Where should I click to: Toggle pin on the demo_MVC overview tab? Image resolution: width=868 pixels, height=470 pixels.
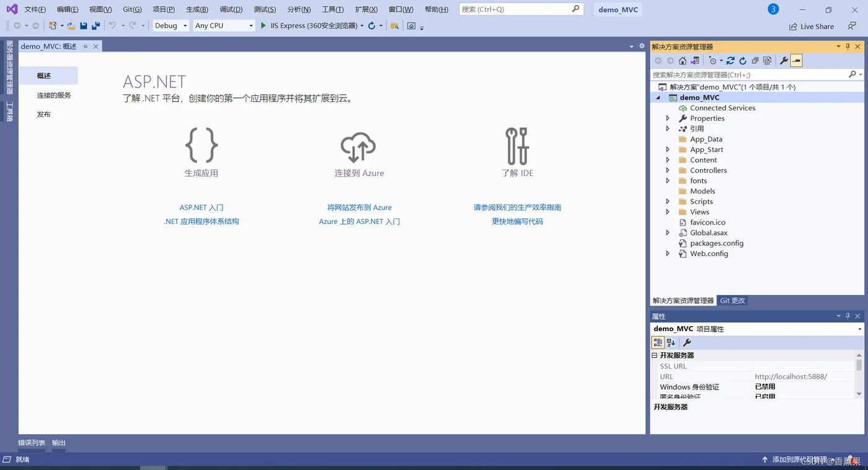coord(86,47)
